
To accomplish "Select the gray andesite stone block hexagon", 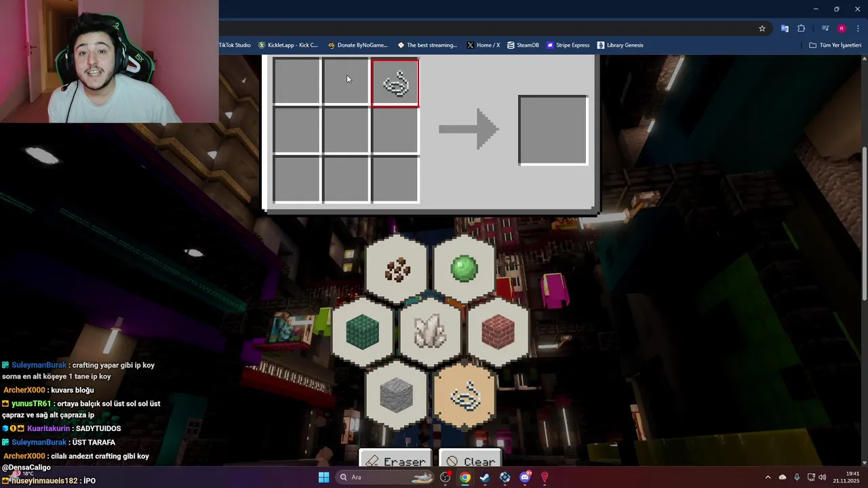I will tap(397, 395).
